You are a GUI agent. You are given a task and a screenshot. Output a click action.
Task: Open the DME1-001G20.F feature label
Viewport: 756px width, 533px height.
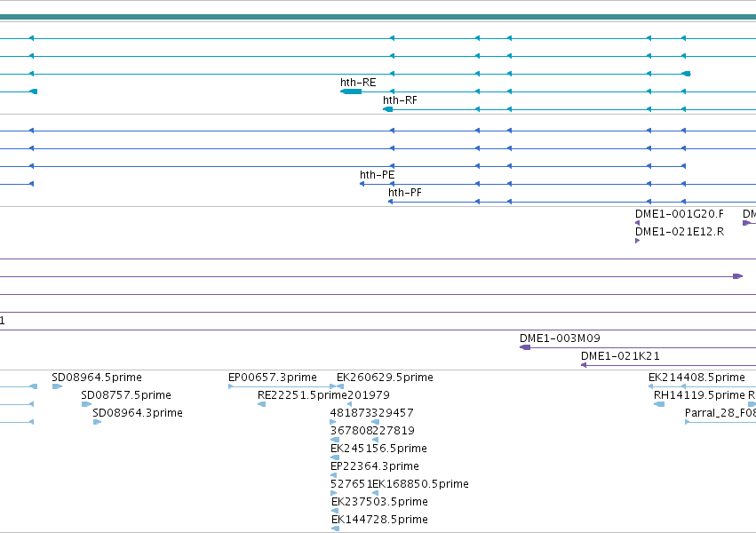pos(680,214)
